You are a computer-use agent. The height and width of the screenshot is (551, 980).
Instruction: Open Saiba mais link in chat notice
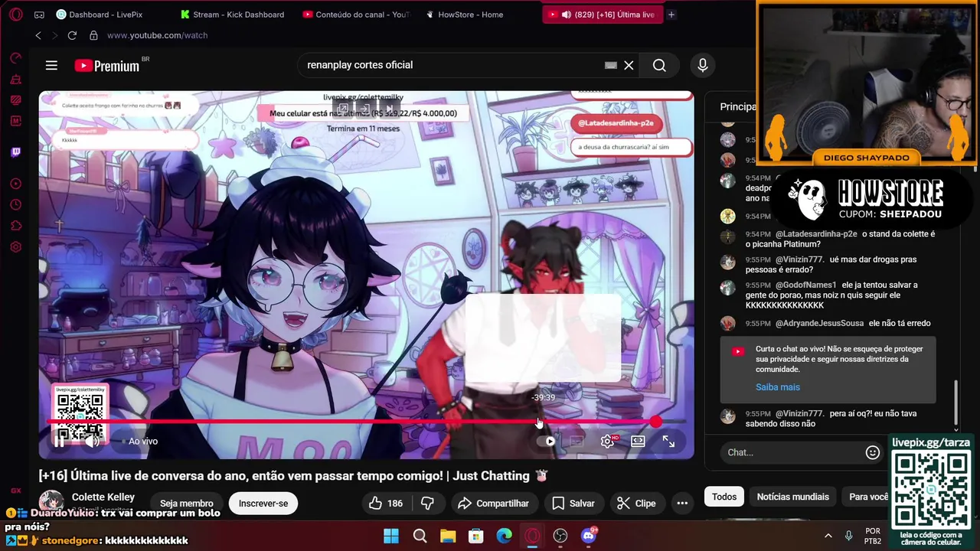pos(778,387)
